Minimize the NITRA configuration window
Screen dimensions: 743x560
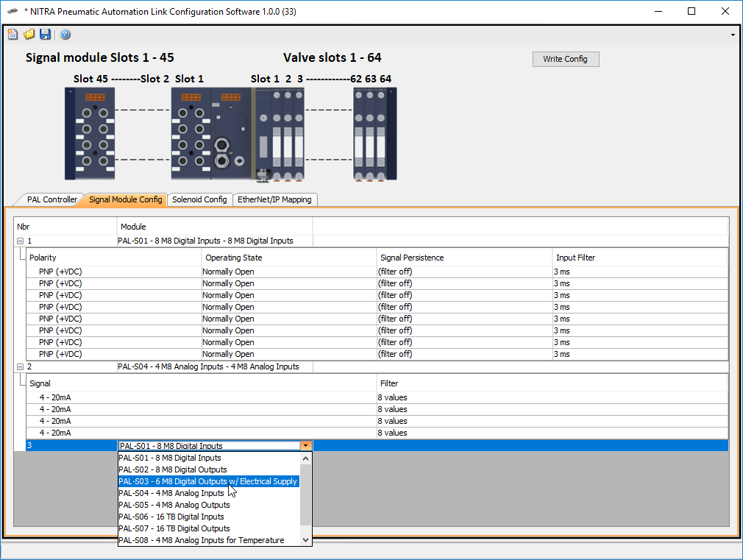coord(658,11)
